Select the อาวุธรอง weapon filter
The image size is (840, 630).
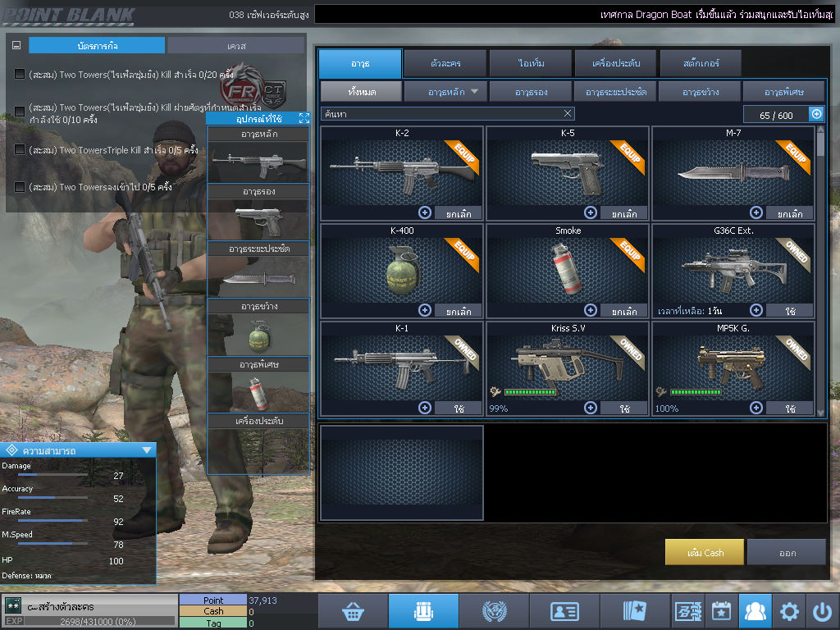point(531,92)
